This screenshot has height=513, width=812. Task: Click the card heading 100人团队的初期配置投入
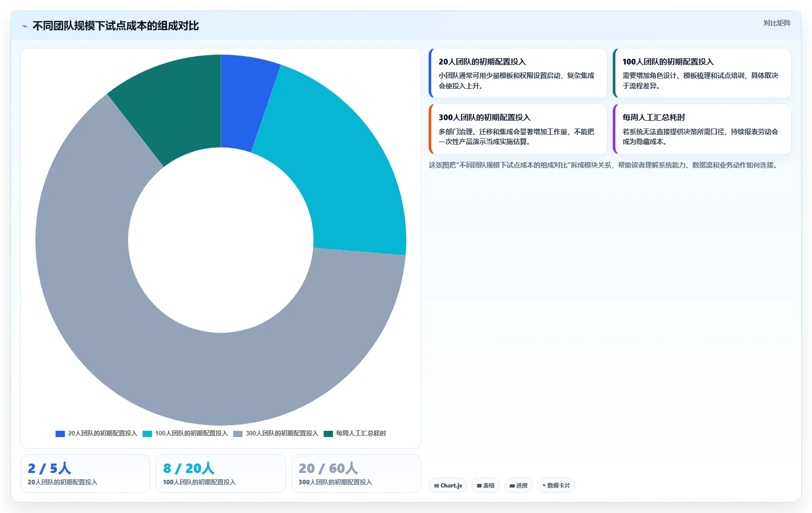point(668,61)
